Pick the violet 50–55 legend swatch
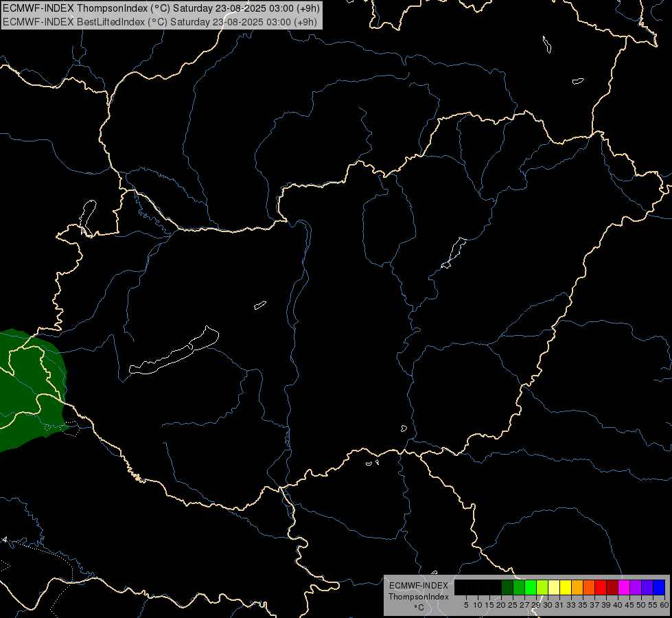 647,588
